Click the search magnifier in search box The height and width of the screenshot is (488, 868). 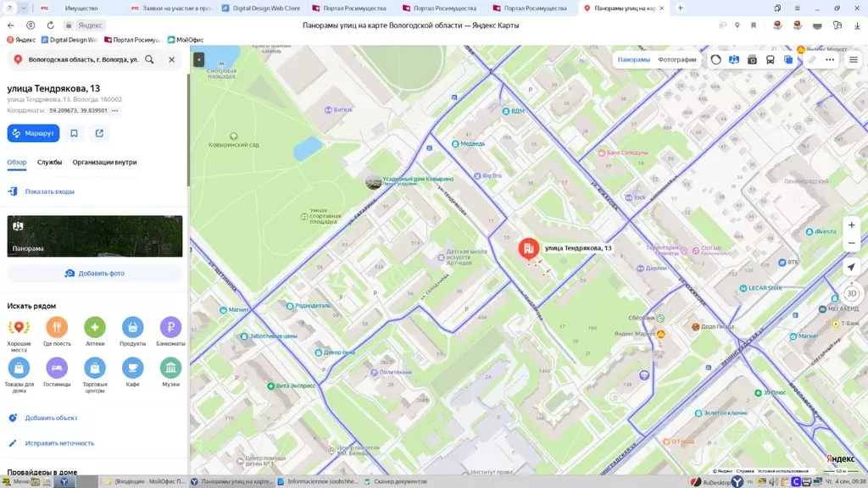click(149, 60)
